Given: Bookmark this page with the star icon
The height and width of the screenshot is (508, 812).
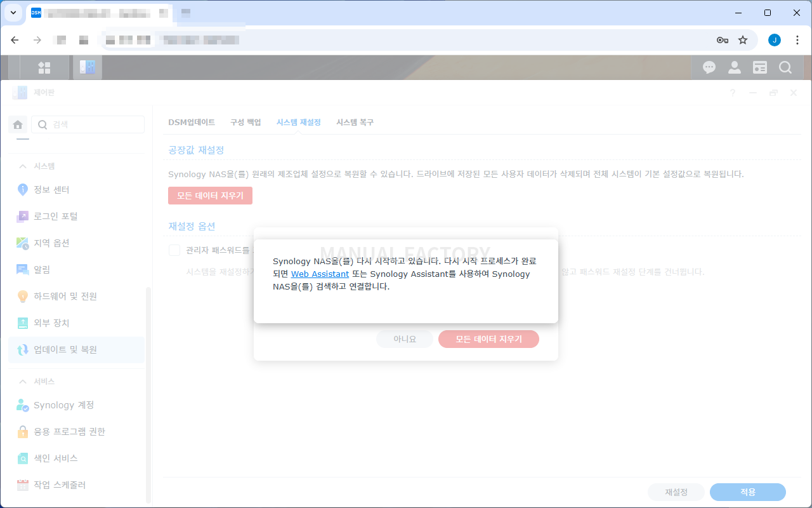Looking at the screenshot, I should coord(743,40).
